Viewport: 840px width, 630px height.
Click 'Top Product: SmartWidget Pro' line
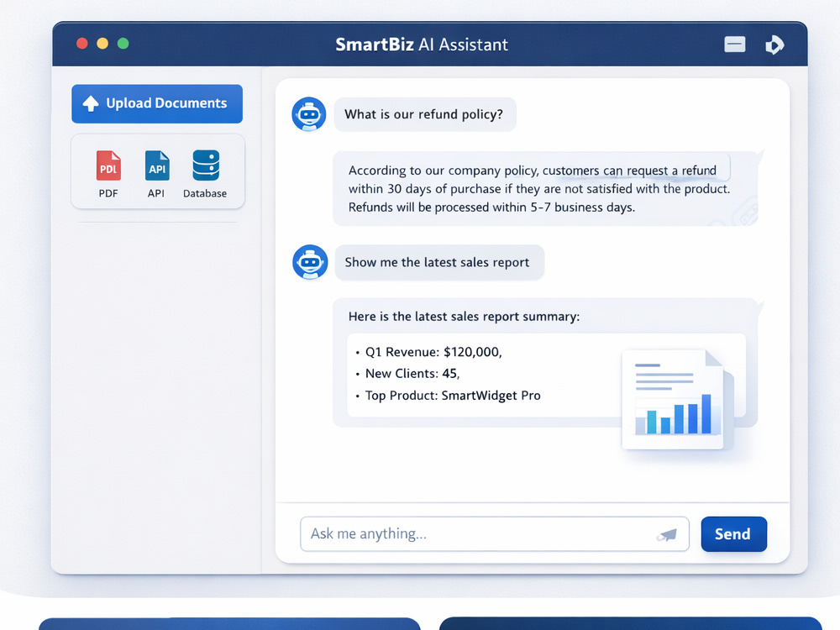click(453, 396)
